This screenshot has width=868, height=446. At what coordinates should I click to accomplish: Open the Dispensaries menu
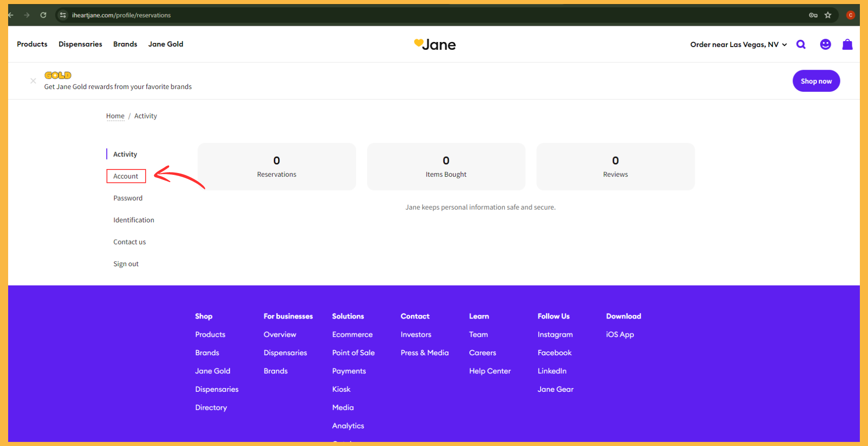point(80,44)
